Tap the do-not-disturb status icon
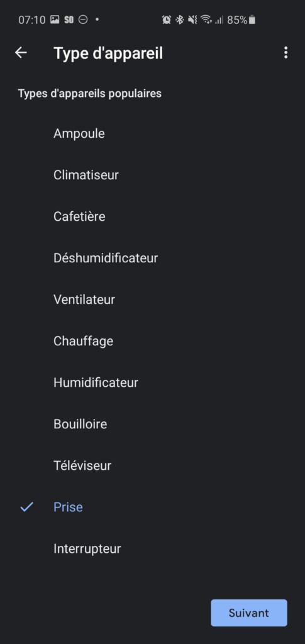The height and width of the screenshot is (644, 305). [x=83, y=19]
